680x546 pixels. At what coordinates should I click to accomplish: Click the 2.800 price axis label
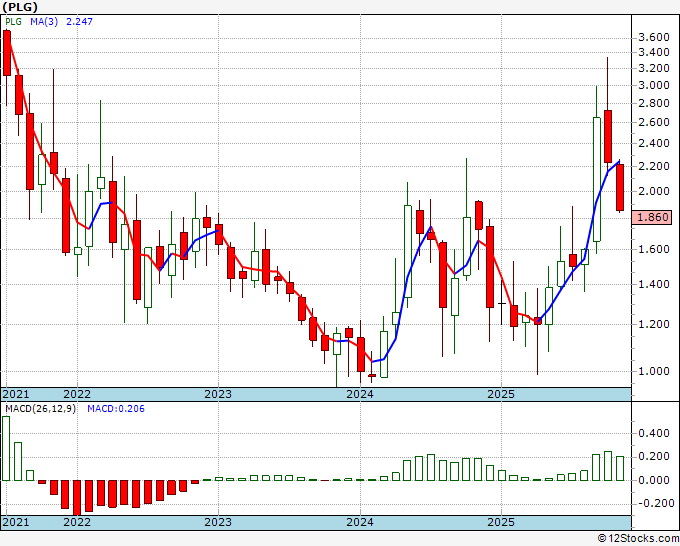(654, 103)
